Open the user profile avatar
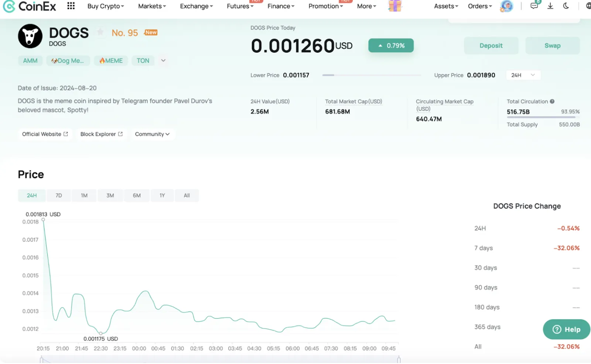The height and width of the screenshot is (364, 591). click(506, 6)
